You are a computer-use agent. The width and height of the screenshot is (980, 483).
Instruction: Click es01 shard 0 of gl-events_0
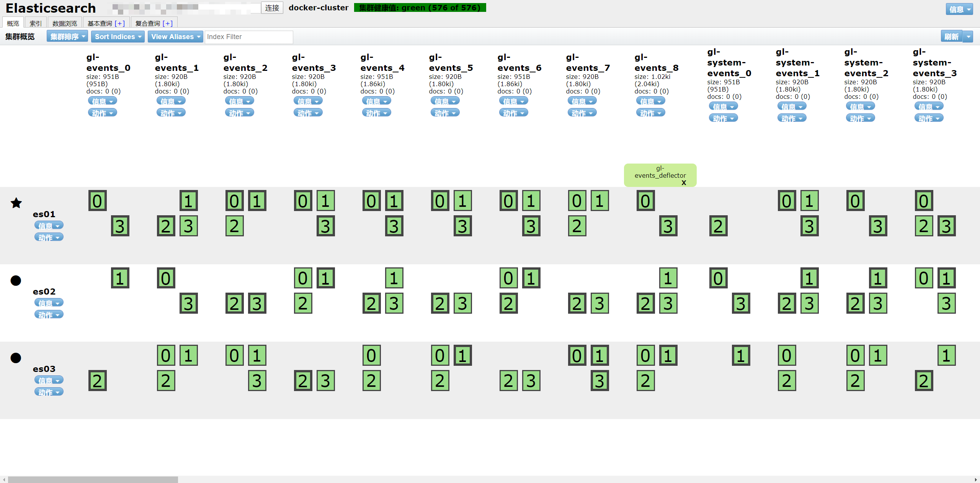coord(97,201)
